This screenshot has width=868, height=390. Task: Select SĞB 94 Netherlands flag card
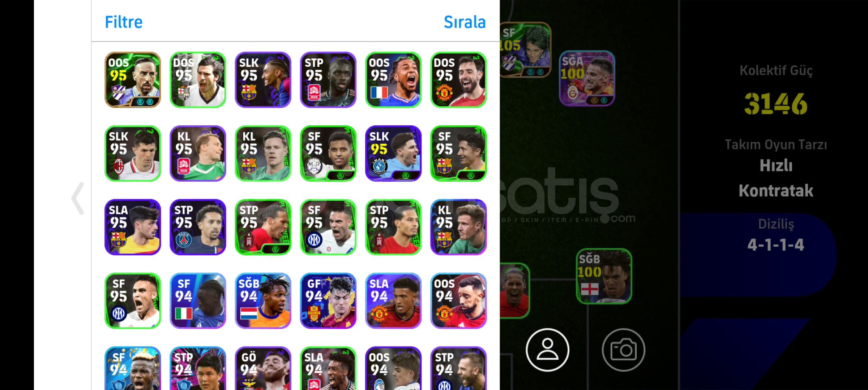tap(263, 301)
